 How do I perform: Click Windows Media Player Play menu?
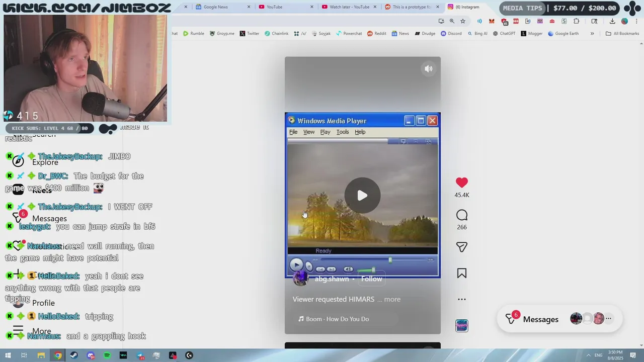pyautogui.click(x=325, y=132)
